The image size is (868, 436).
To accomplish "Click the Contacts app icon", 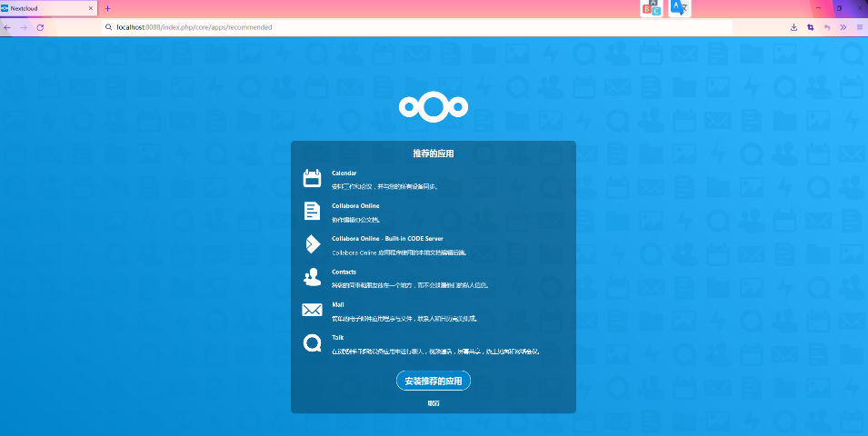I will (x=313, y=277).
